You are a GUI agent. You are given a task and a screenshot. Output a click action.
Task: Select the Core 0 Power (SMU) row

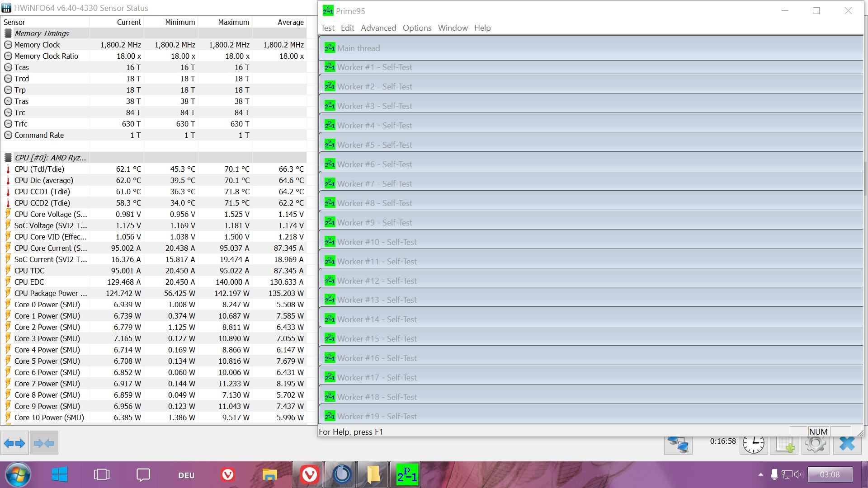coord(154,305)
